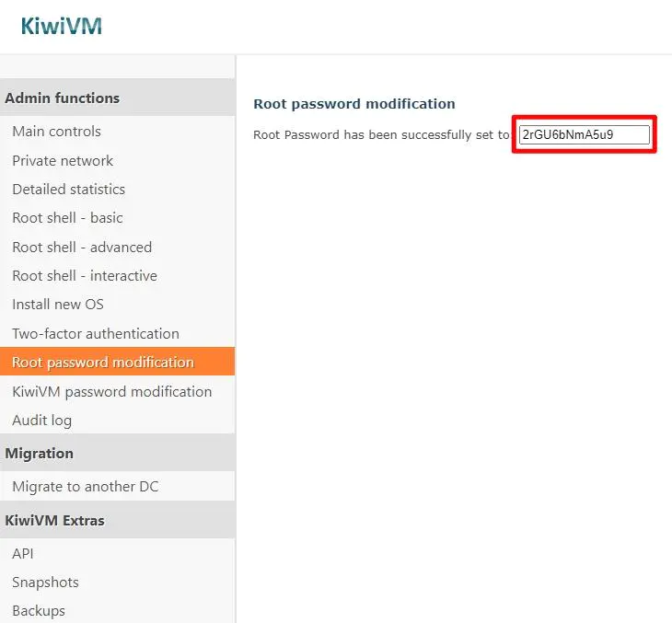This screenshot has width=672, height=623.
Task: Launch Root shell - interactive
Action: pyautogui.click(x=85, y=276)
